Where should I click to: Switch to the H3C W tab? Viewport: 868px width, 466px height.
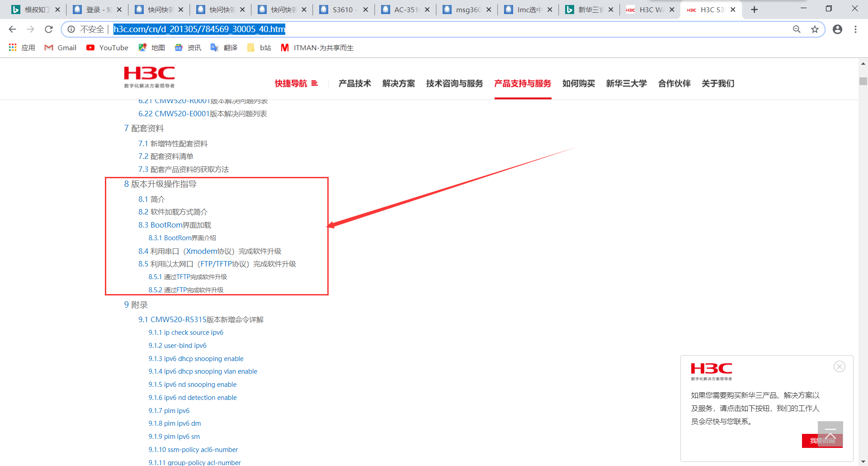[651, 10]
